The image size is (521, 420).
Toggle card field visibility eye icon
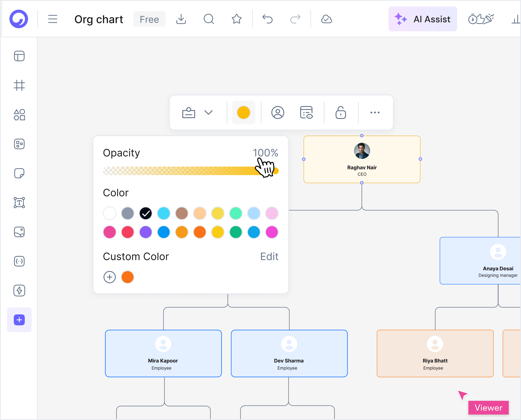[x=306, y=113]
